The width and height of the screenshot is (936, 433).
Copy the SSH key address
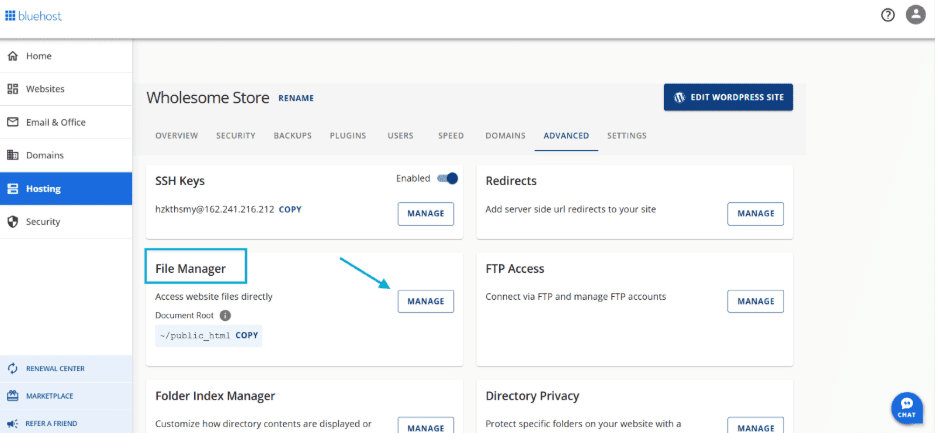click(290, 209)
